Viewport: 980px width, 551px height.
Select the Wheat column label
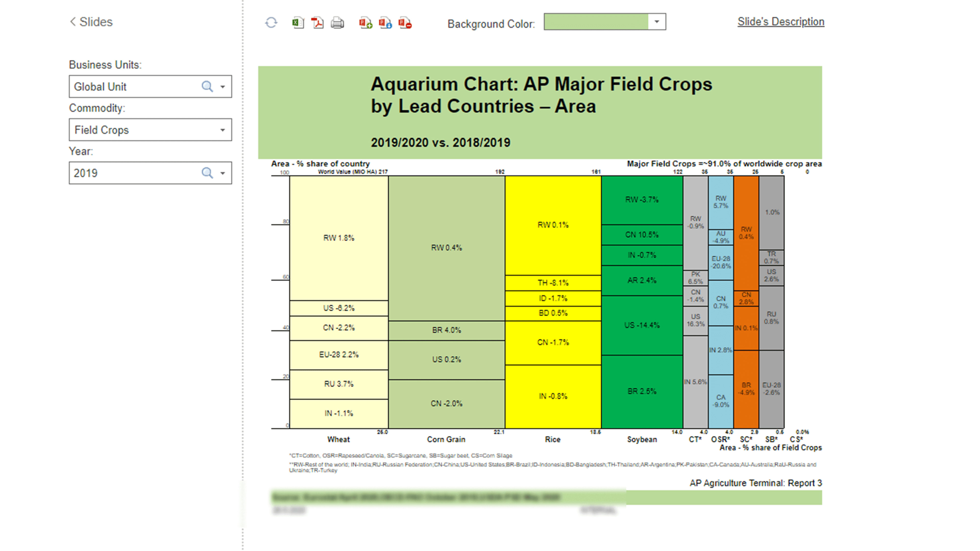338,440
